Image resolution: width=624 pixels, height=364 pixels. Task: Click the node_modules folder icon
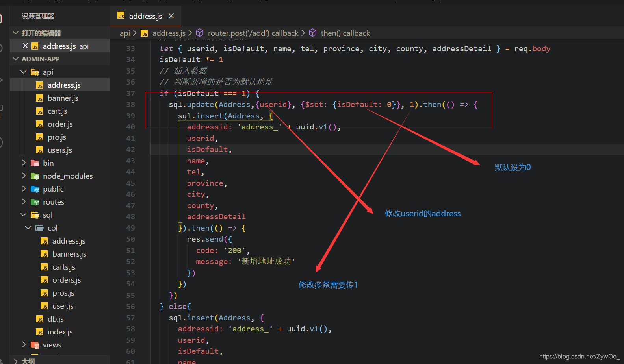[x=35, y=176]
